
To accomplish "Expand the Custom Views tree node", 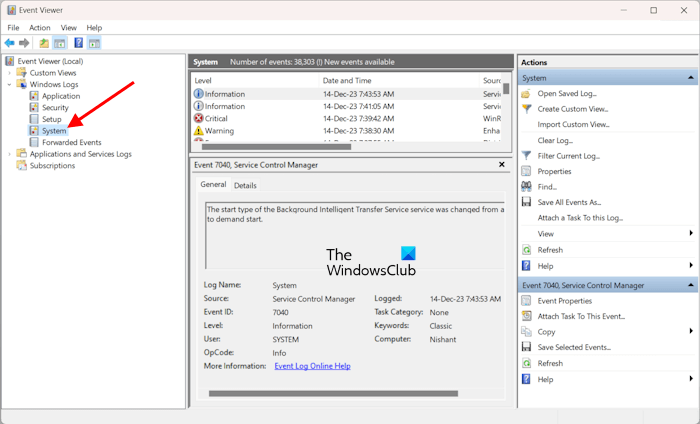I will coord(9,73).
